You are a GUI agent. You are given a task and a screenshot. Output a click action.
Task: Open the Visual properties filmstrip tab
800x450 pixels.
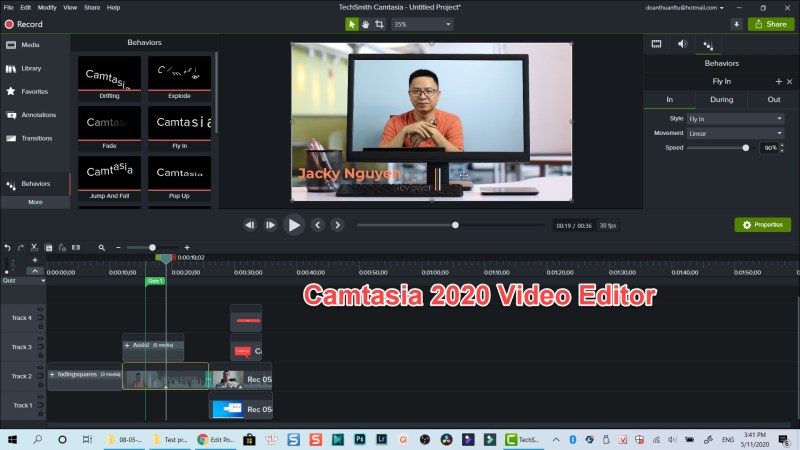[x=657, y=44]
